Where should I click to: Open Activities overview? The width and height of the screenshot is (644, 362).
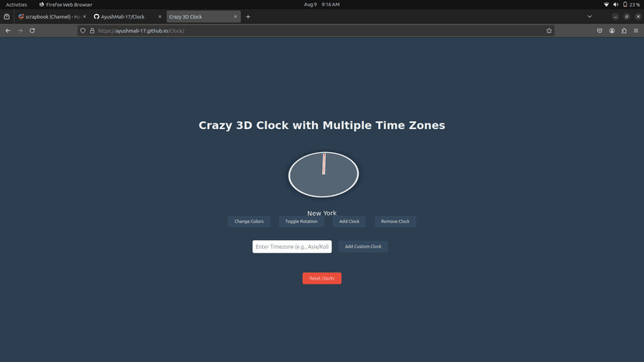(x=16, y=5)
